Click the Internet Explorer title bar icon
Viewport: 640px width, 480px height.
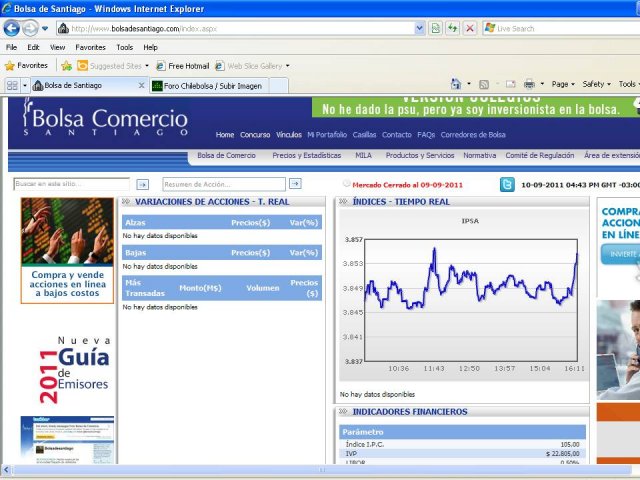(6, 8)
